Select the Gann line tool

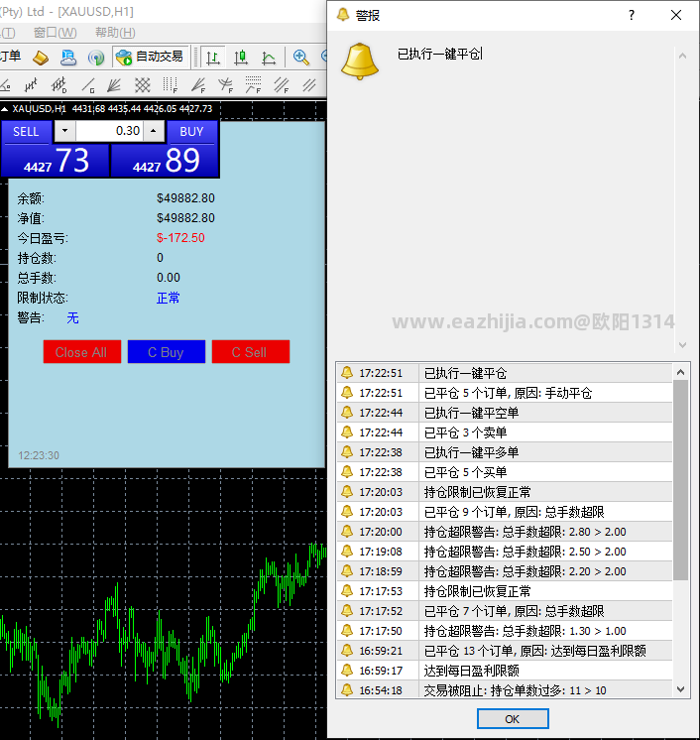pyautogui.click(x=87, y=85)
